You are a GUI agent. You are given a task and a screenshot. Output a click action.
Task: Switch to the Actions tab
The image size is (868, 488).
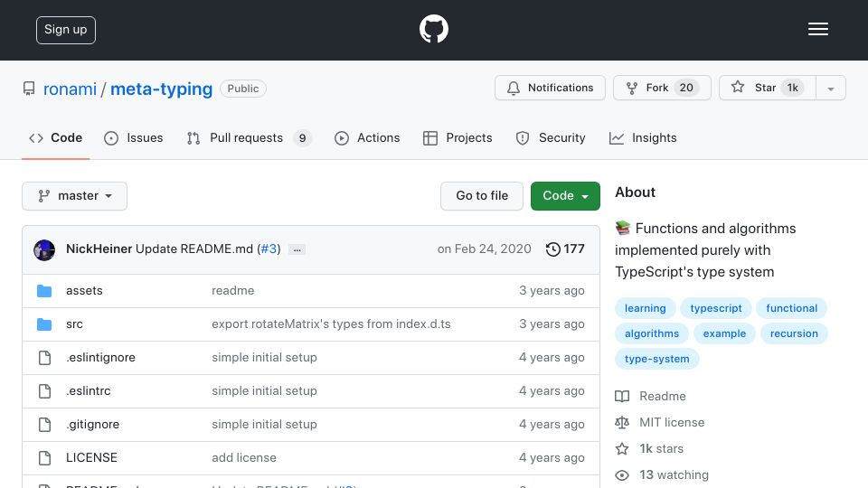click(367, 137)
